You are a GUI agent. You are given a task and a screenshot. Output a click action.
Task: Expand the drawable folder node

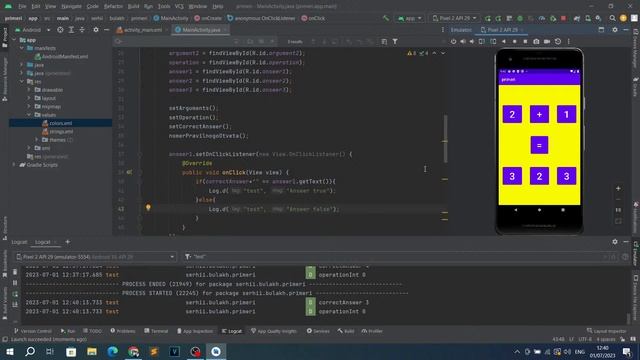(29, 90)
